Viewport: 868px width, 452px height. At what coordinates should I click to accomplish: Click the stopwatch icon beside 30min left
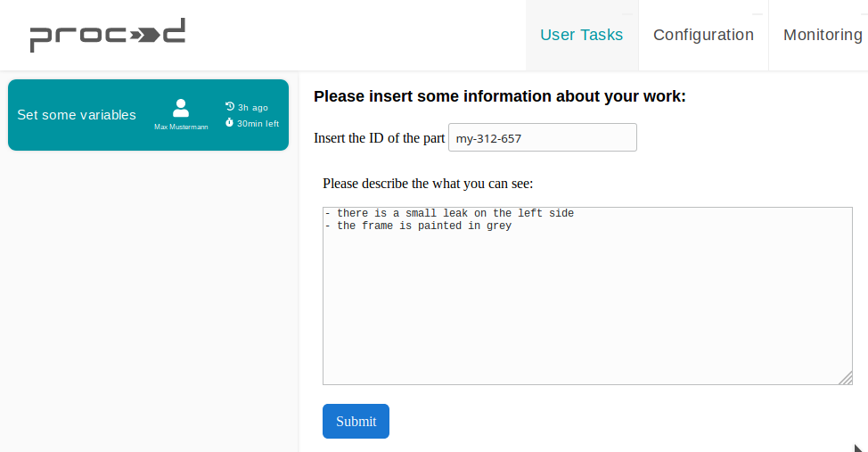click(230, 123)
